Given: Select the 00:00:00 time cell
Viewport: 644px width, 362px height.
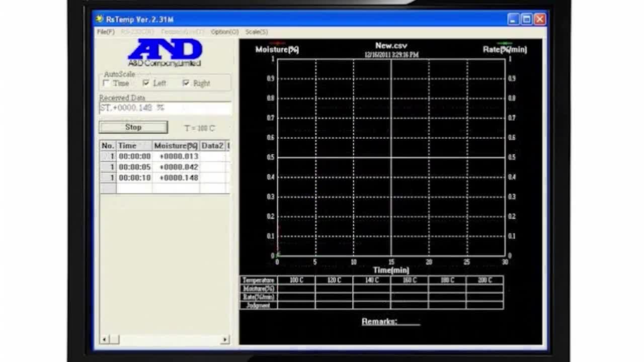Looking at the screenshot, I should [x=134, y=156].
